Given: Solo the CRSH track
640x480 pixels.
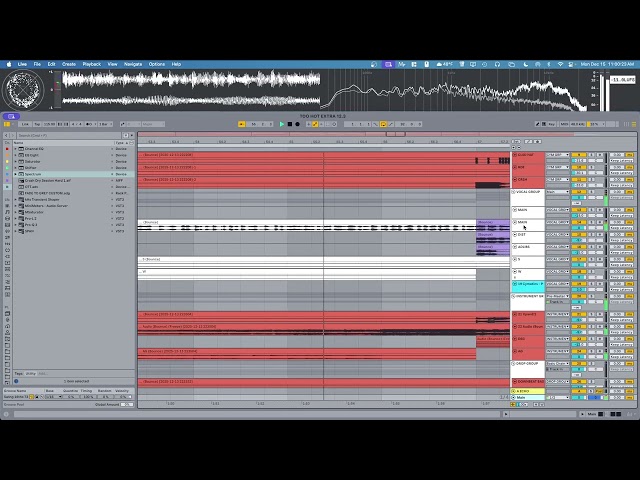Looking at the screenshot, I should click(x=591, y=180).
